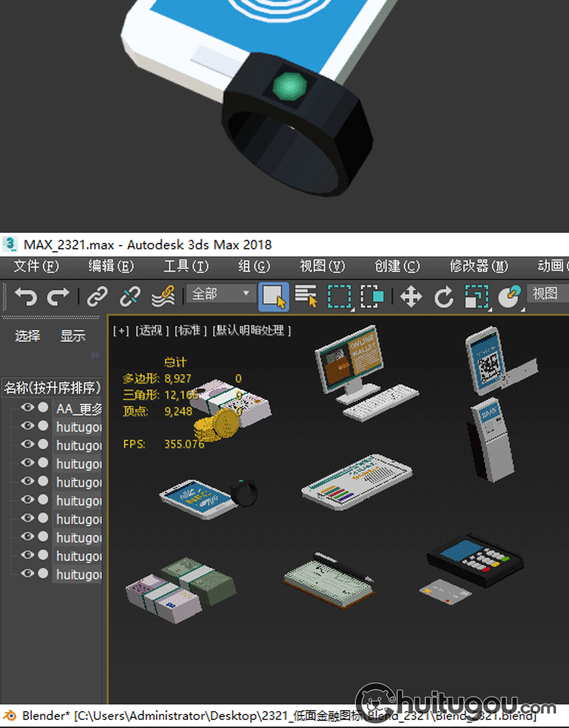Select the Move tool with four arrows
The width and height of the screenshot is (569, 728).
410,296
